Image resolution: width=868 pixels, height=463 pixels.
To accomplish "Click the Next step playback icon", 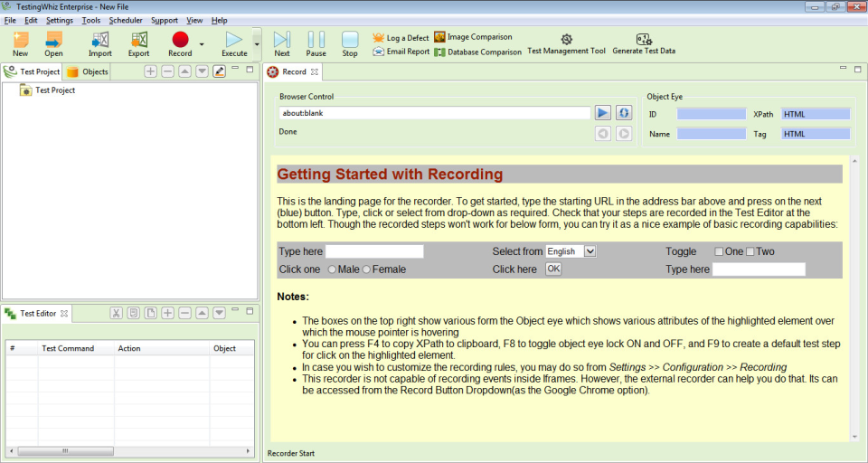I will (x=282, y=43).
